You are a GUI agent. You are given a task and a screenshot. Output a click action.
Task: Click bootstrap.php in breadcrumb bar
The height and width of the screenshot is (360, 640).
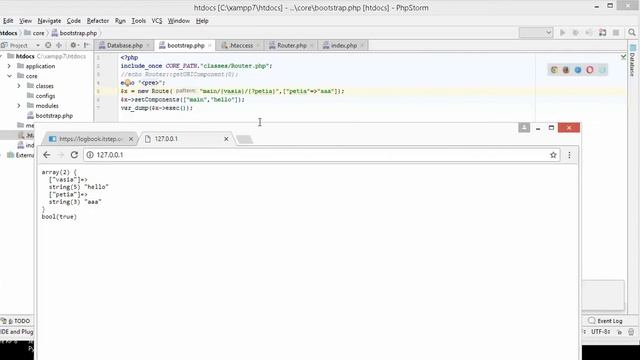click(x=78, y=33)
